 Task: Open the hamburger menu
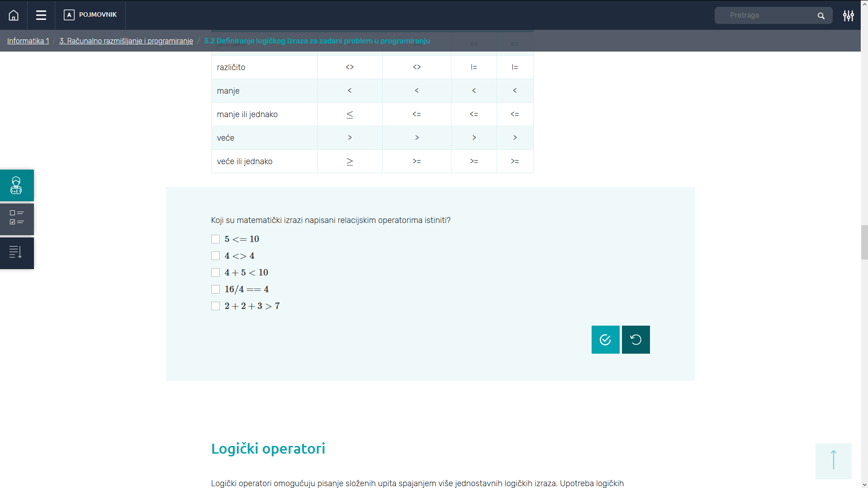point(41,15)
